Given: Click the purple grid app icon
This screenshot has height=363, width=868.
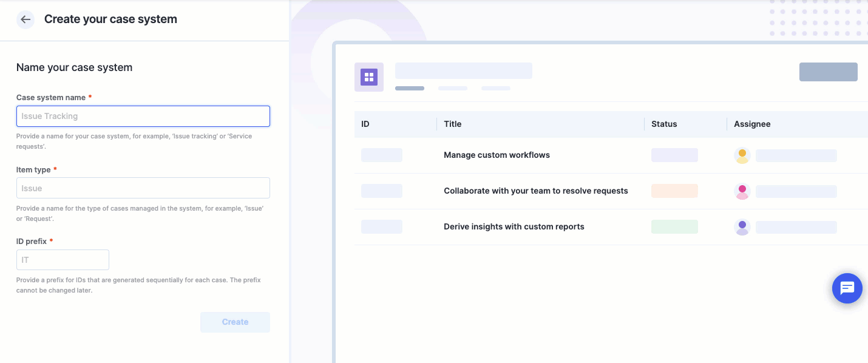Looking at the screenshot, I should tap(369, 77).
